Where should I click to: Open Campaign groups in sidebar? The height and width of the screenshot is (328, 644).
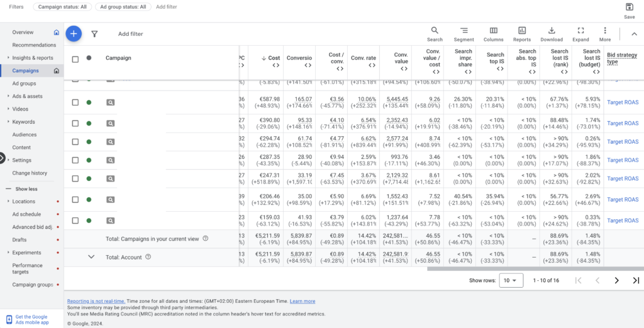click(33, 285)
